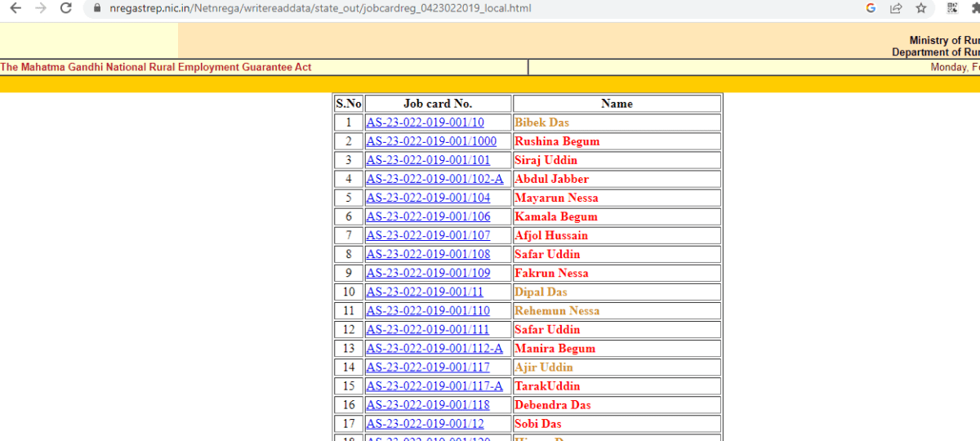
Task: Select the name Debendra Das
Action: (553, 404)
